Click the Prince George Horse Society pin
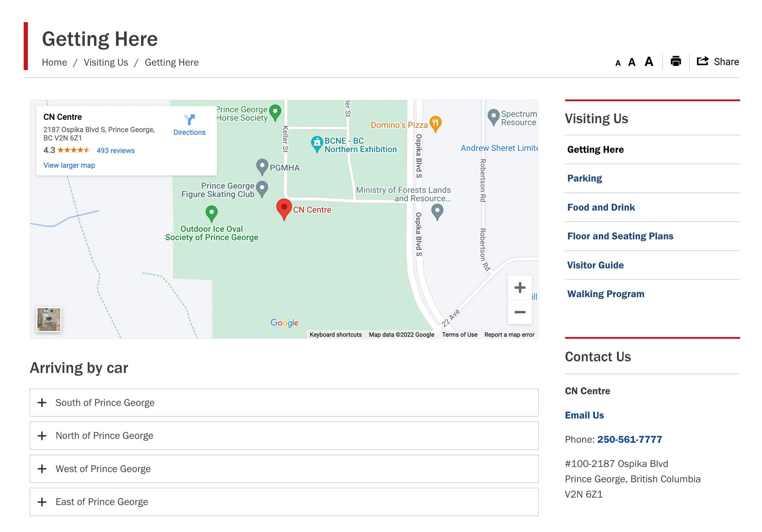The image size is (762, 532). 275,113
